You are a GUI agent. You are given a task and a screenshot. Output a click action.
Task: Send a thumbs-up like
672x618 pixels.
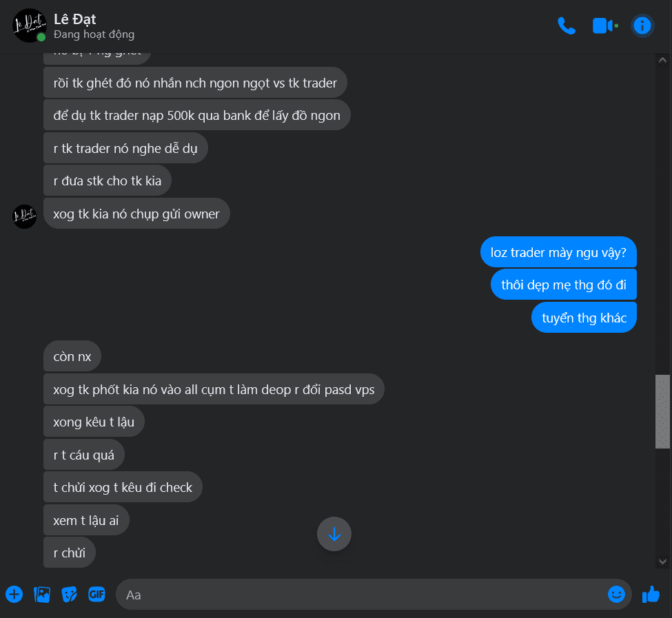651,594
